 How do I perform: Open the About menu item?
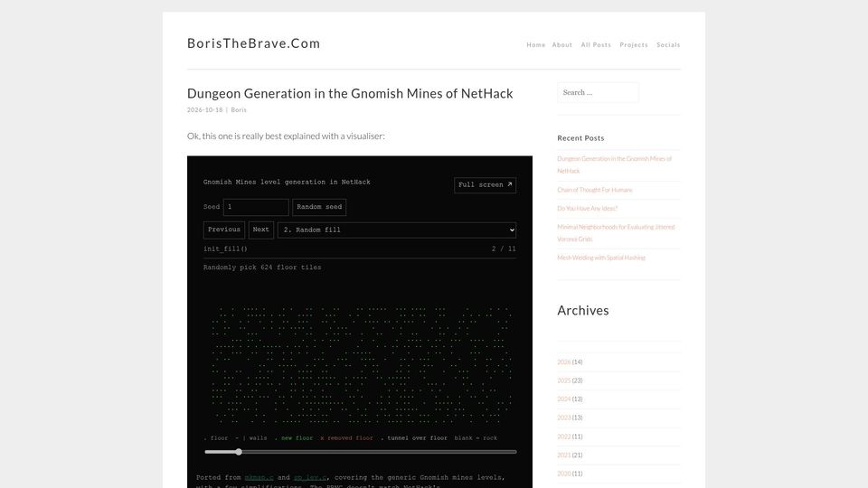[561, 45]
